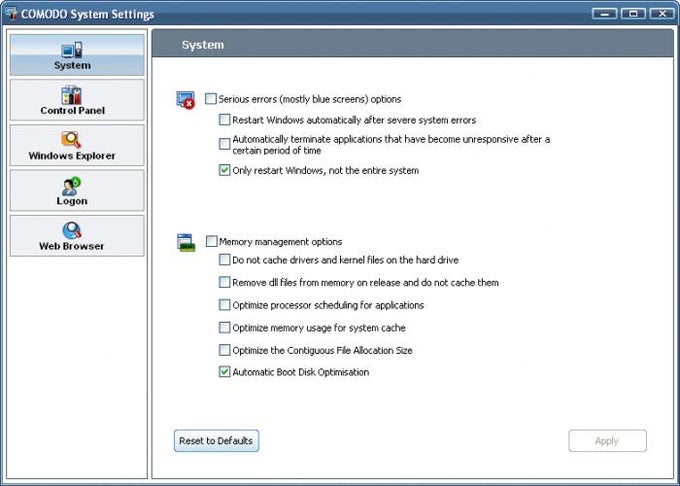Check Restart Windows automatically after severe errors

tap(225, 120)
